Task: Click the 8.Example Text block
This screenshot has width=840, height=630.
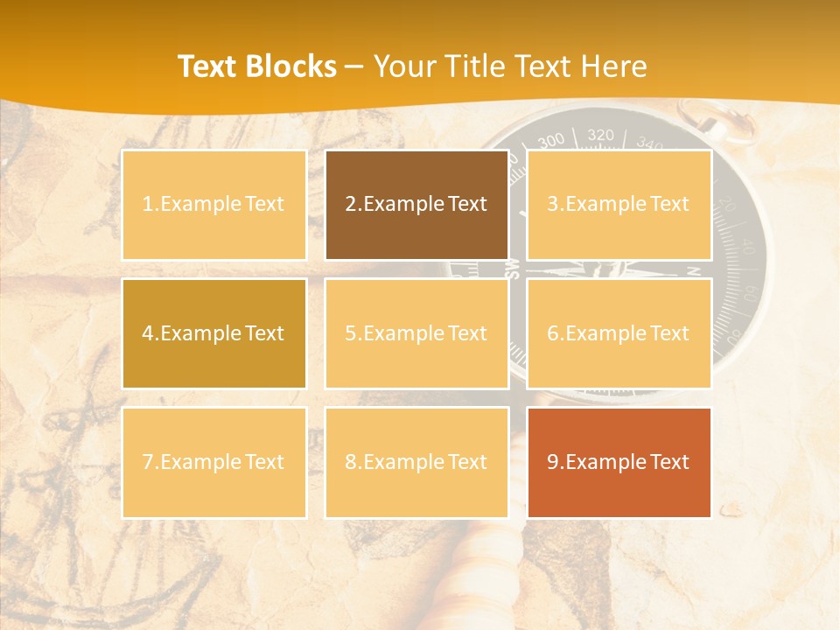Action: [416, 462]
